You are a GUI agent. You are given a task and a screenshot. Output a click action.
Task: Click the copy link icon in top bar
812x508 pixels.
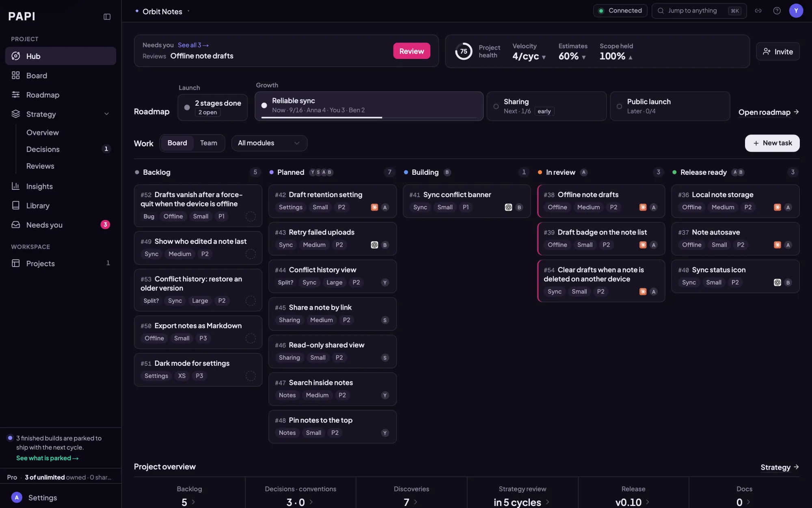(x=758, y=11)
